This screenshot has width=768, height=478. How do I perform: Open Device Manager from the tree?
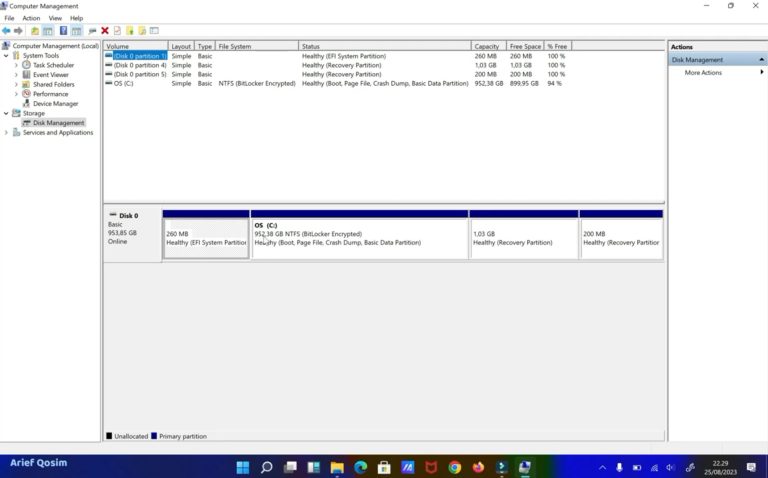[55, 103]
